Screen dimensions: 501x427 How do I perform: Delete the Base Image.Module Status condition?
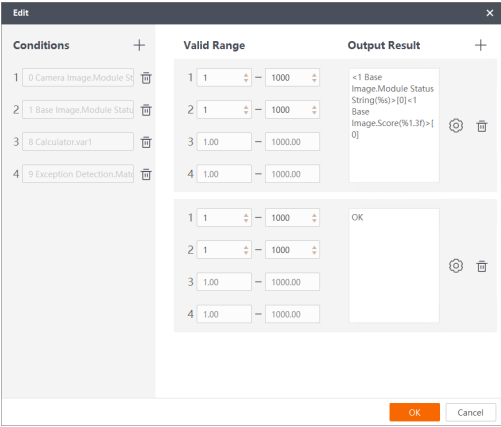146,110
